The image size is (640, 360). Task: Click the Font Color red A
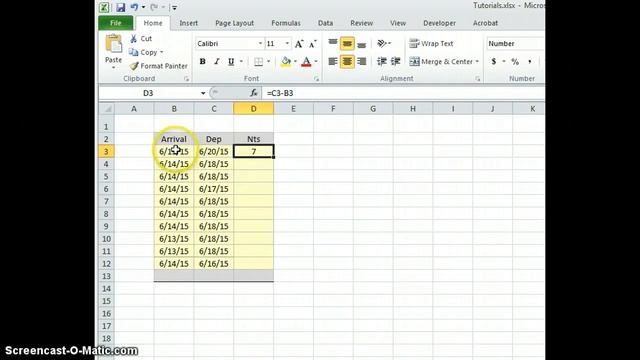click(306, 62)
